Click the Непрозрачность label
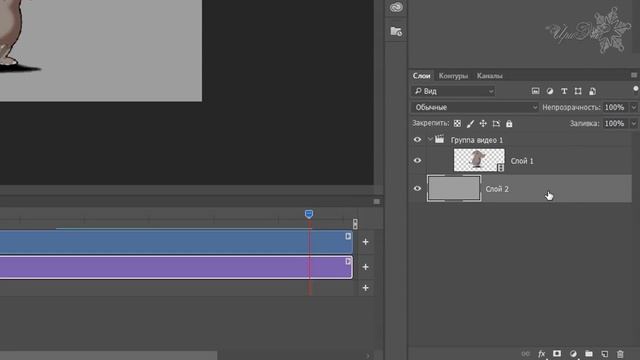Viewport: 640px width, 360px height. tap(571, 107)
